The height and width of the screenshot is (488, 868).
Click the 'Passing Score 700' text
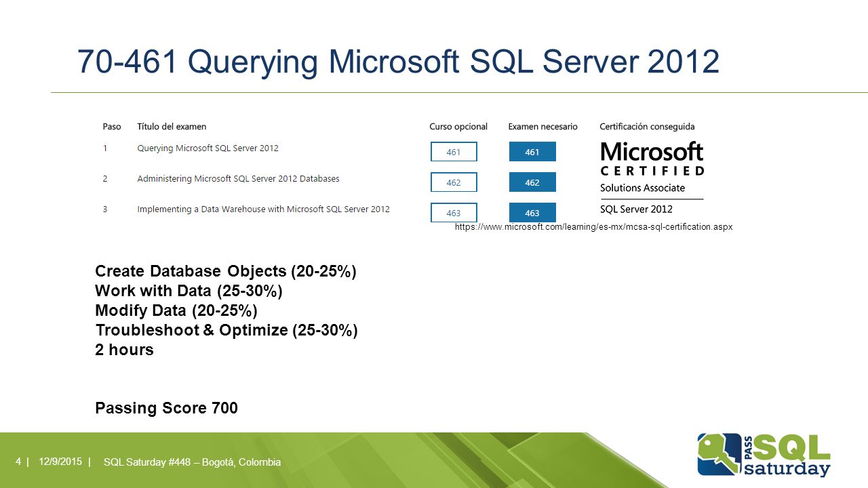click(x=166, y=408)
